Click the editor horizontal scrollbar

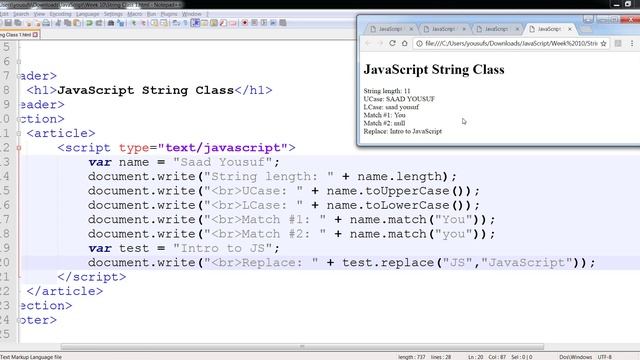tap(302, 347)
